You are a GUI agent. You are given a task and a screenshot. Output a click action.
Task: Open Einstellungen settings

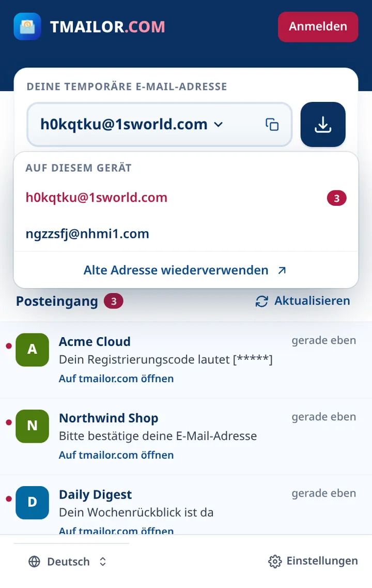click(x=313, y=561)
